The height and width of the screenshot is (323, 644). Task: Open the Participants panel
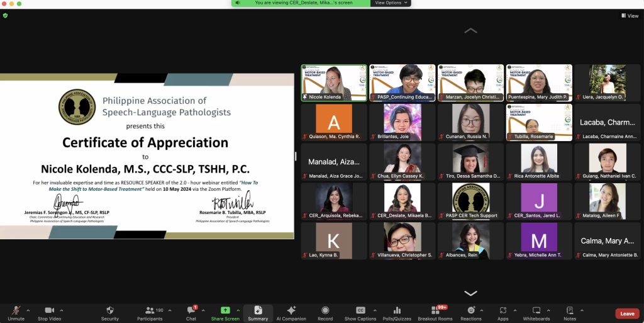click(x=150, y=313)
